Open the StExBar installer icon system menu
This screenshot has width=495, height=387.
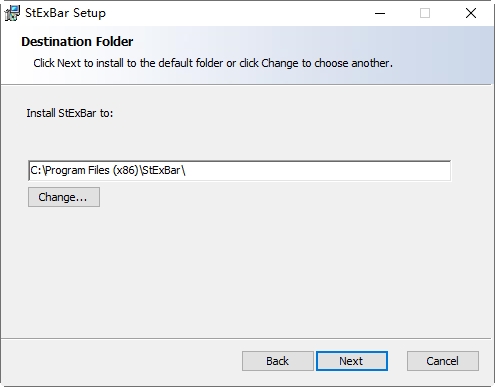click(x=12, y=13)
